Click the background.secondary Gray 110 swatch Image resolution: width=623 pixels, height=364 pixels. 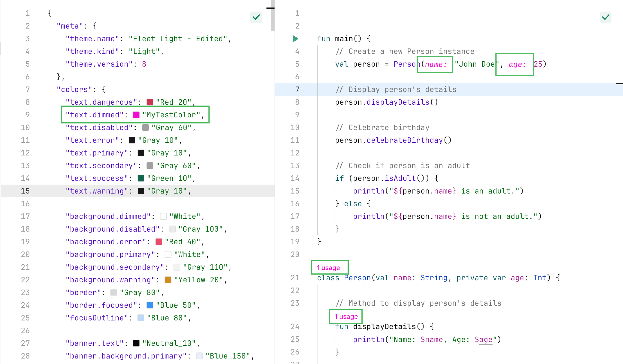tap(177, 267)
